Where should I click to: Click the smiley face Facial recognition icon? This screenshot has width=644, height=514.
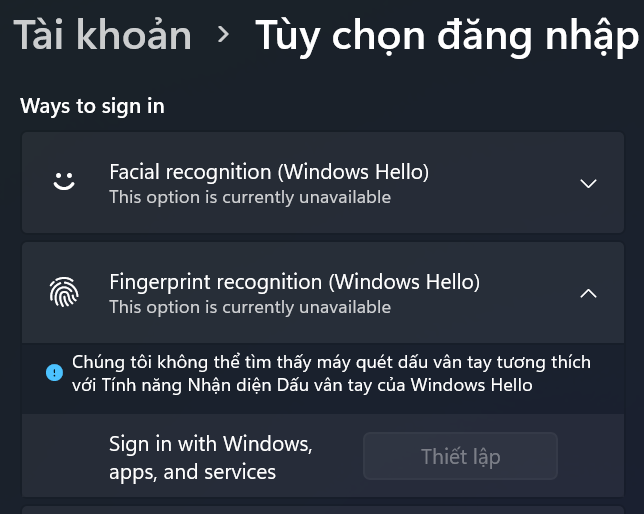pos(64,181)
